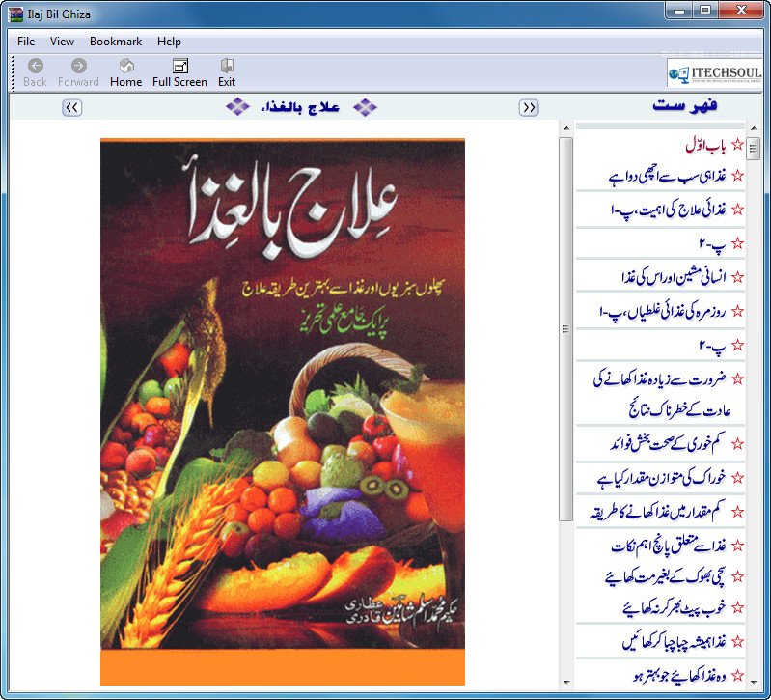Screen dimensions: 771x700
Task: Open the View menu
Action: click(62, 42)
